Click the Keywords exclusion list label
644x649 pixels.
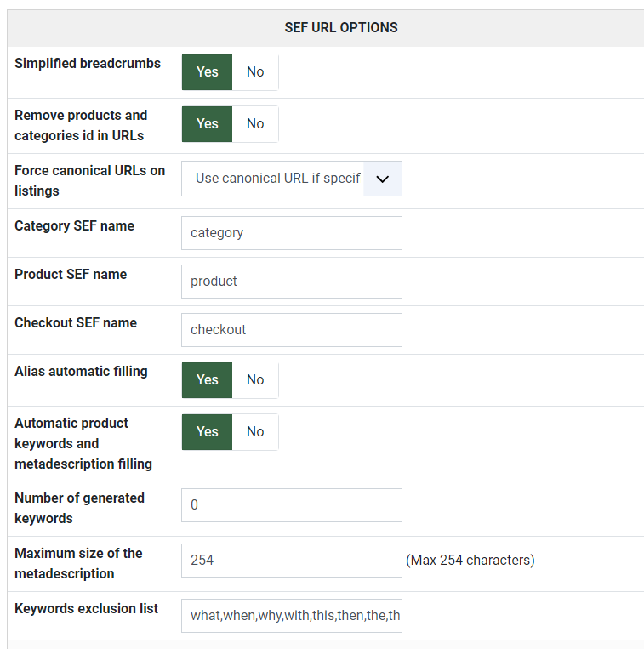click(87, 608)
